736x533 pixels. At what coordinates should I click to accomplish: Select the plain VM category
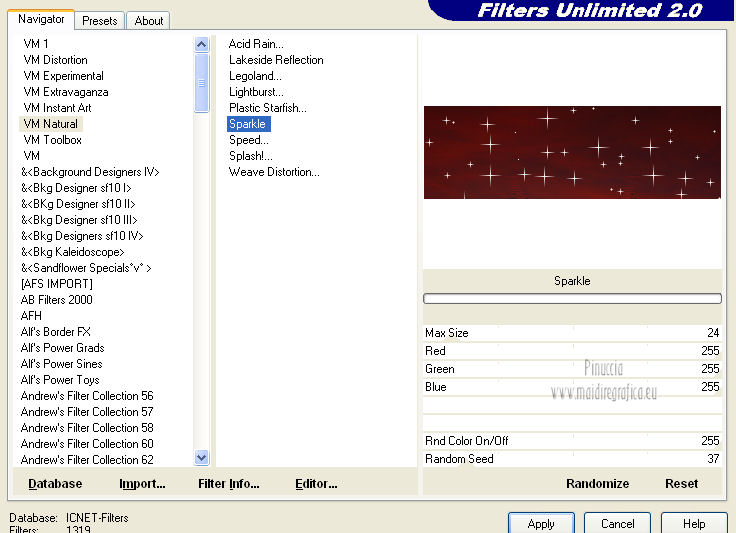(31, 156)
